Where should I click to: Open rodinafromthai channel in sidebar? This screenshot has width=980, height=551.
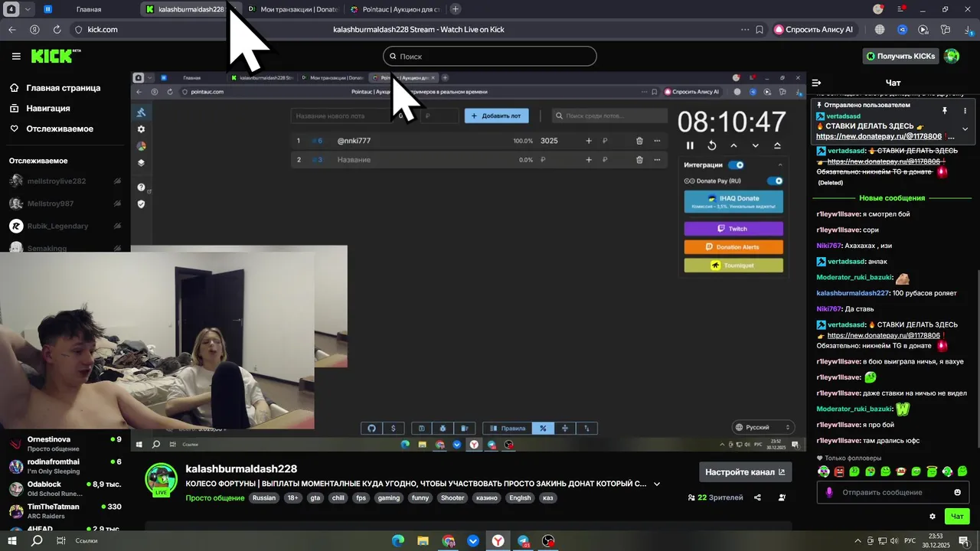point(65,466)
